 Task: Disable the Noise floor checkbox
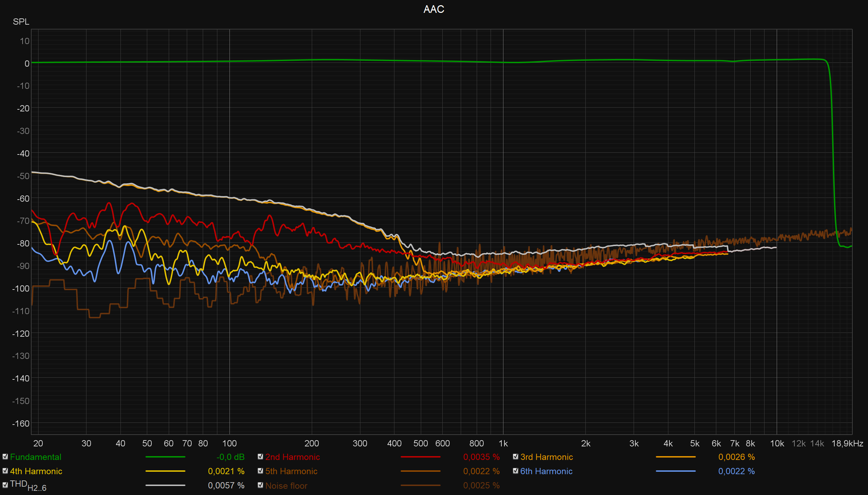(260, 485)
